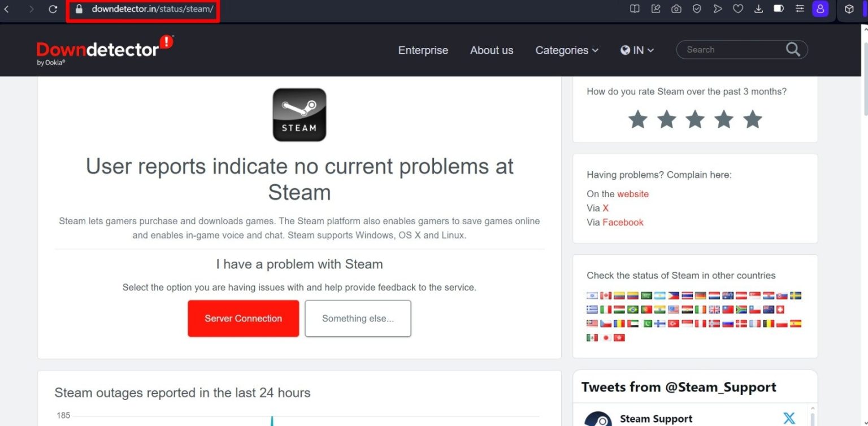868x426 pixels.
Task: Open the browser screenshot camera tool
Action: pyautogui.click(x=676, y=8)
